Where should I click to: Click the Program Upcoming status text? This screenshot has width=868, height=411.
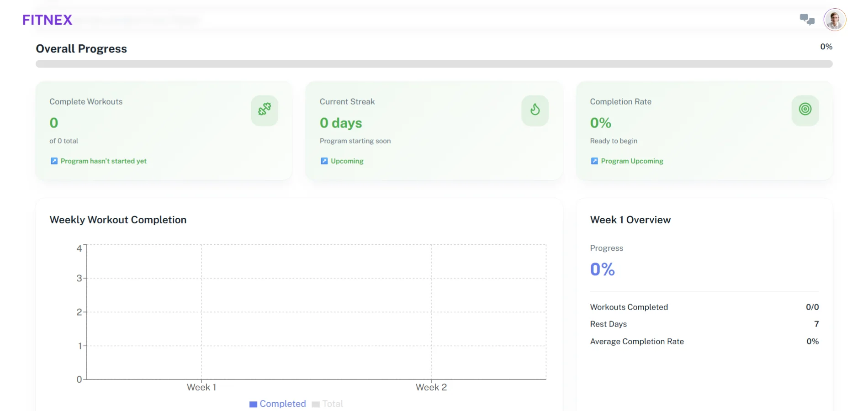coord(632,161)
